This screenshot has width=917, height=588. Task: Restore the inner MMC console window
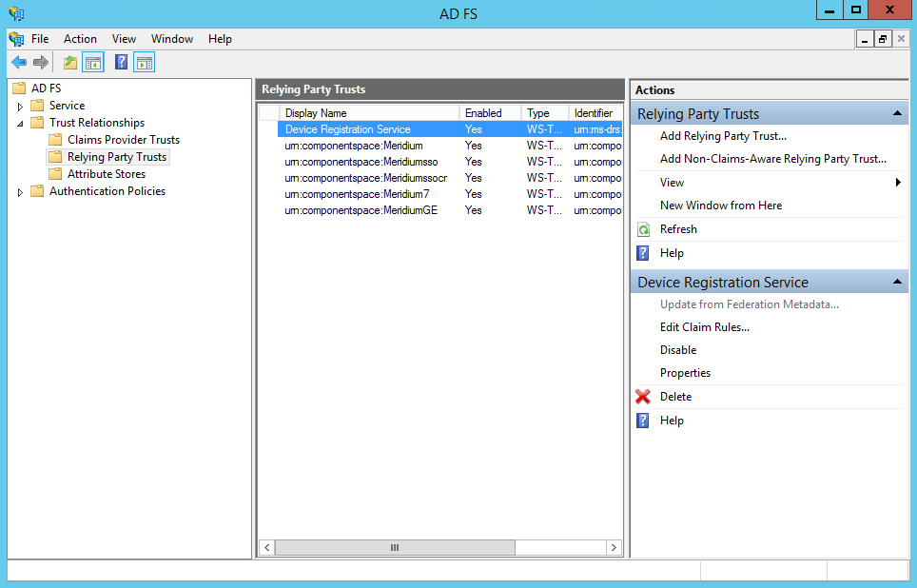pos(883,39)
